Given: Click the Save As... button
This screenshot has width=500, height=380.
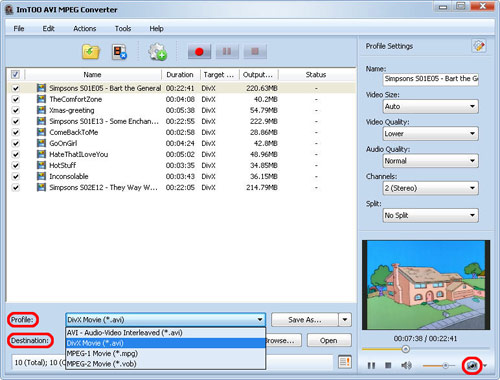Looking at the screenshot, I should click(x=305, y=320).
